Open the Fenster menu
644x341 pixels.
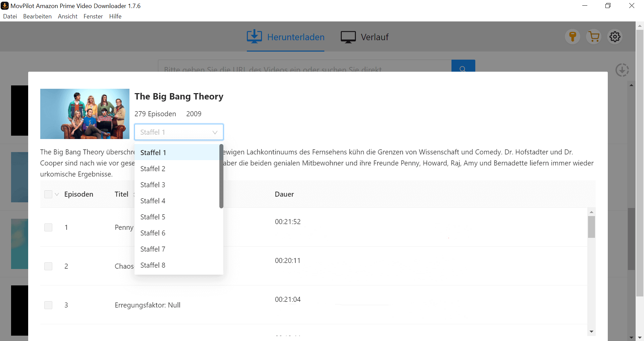[93, 16]
